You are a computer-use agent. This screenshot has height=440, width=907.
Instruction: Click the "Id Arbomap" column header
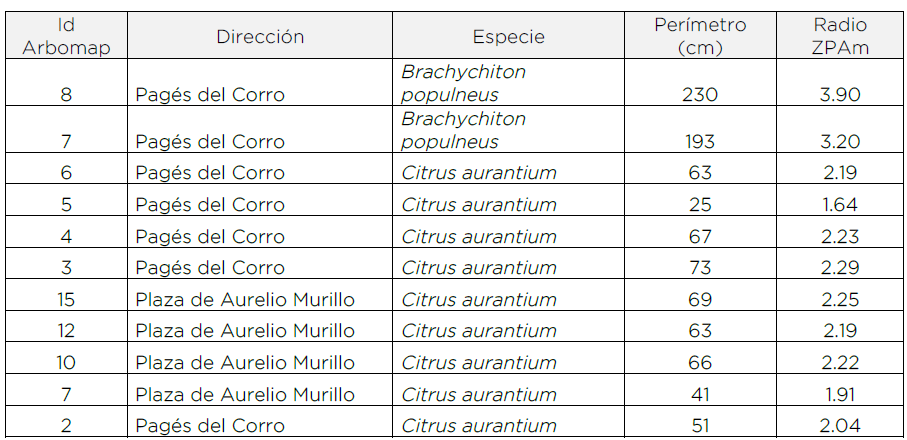point(65,36)
